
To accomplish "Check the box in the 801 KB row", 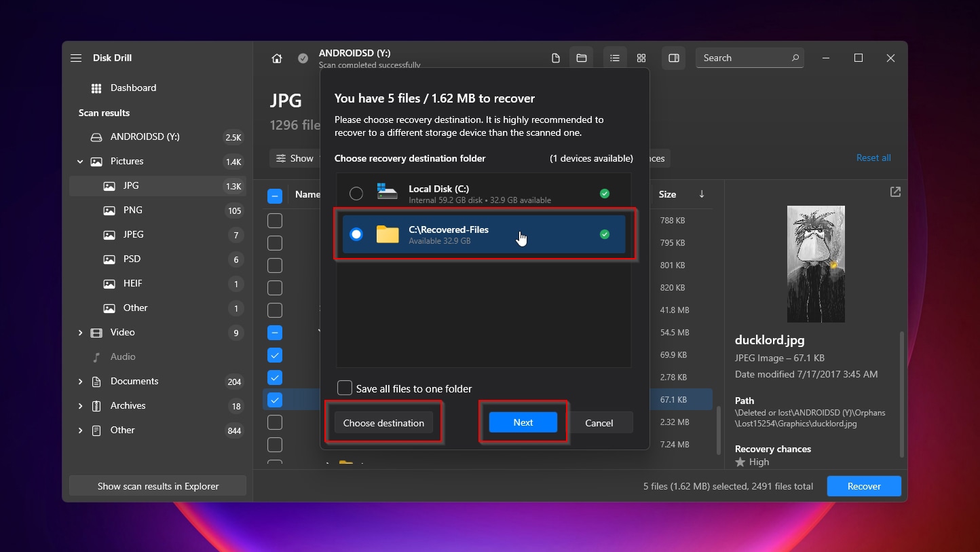I will (275, 265).
